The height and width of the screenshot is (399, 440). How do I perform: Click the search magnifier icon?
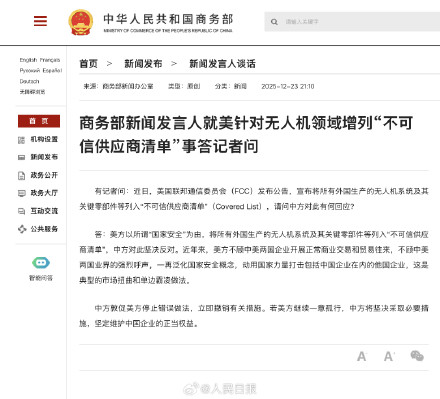pos(274,22)
